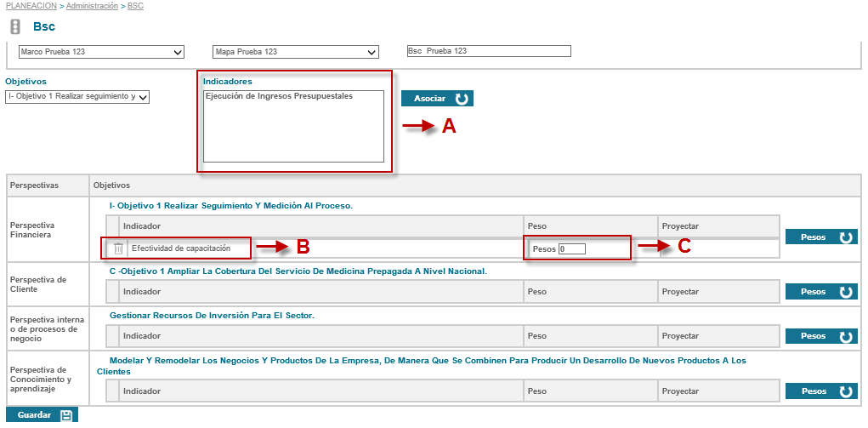Viewport: 868px width, 428px height.
Task: Click the traffic light icon beside Bsc title
Action: pos(15,26)
